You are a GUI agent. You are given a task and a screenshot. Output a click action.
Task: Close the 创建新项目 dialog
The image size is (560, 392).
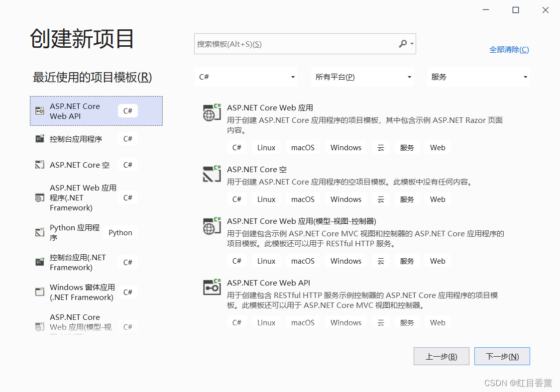coord(546,10)
